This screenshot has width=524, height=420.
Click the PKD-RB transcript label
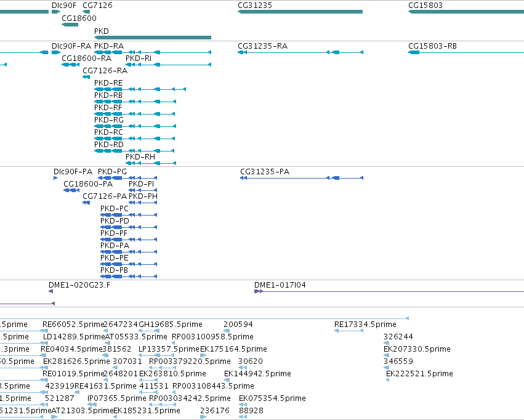[108, 95]
